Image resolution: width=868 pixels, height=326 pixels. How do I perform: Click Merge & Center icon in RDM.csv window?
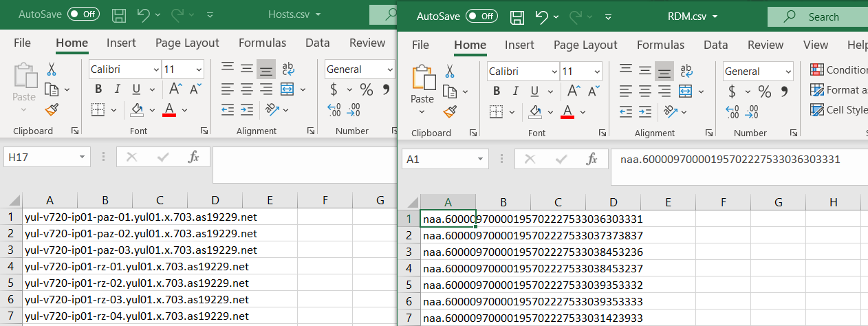[x=686, y=91]
